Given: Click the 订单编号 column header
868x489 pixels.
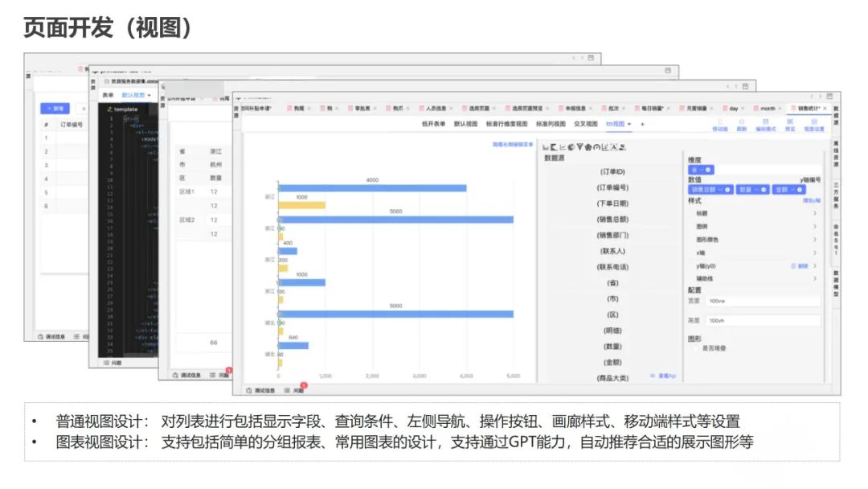Looking at the screenshot, I should (72, 125).
